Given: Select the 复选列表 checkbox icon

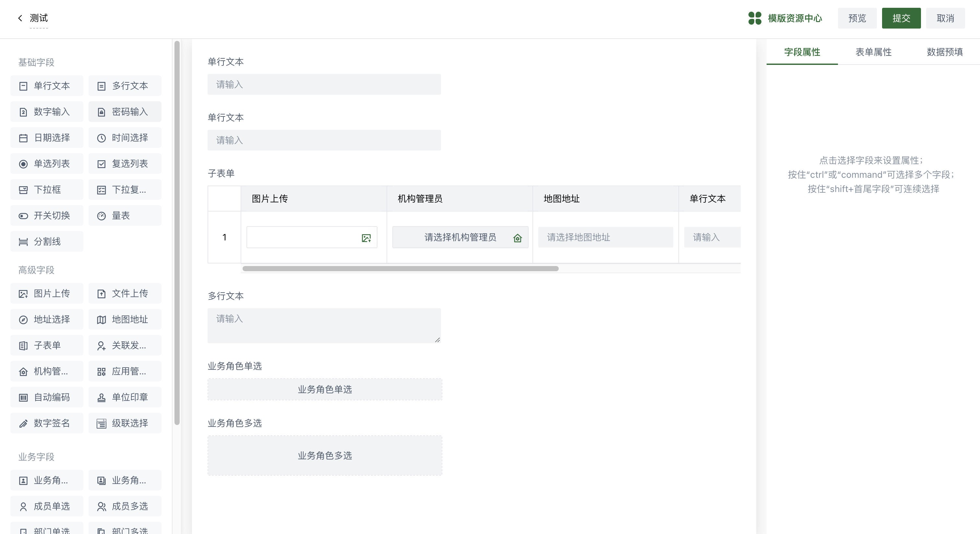Looking at the screenshot, I should pos(101,164).
